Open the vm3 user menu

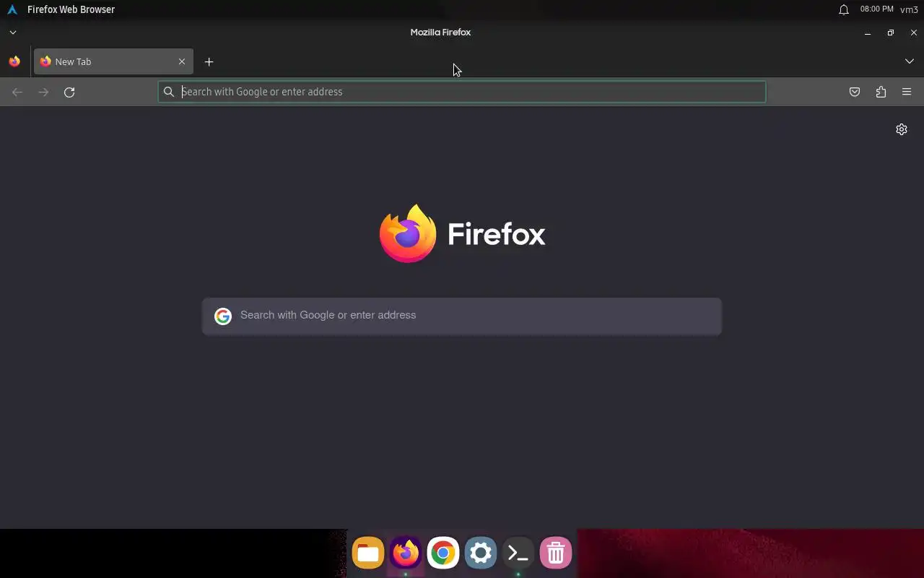click(909, 9)
